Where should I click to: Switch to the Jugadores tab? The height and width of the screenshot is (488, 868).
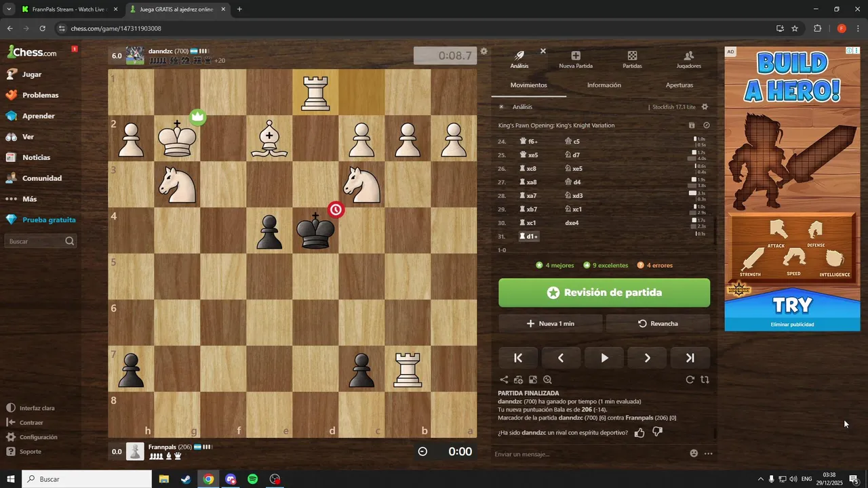tap(689, 60)
